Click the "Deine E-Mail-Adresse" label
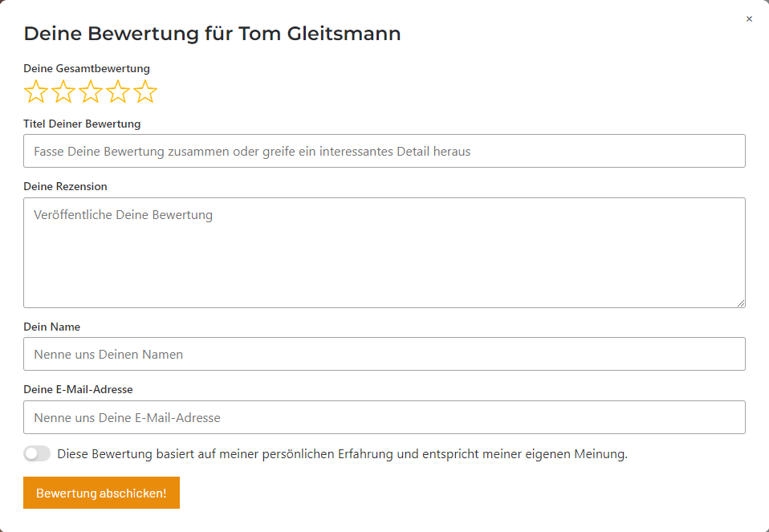 [78, 390]
